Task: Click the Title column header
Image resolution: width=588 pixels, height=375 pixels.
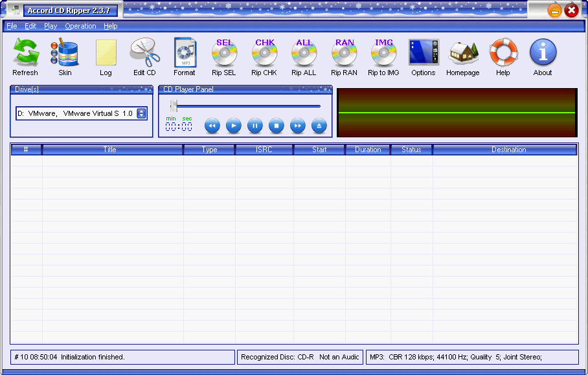Action: pos(110,150)
